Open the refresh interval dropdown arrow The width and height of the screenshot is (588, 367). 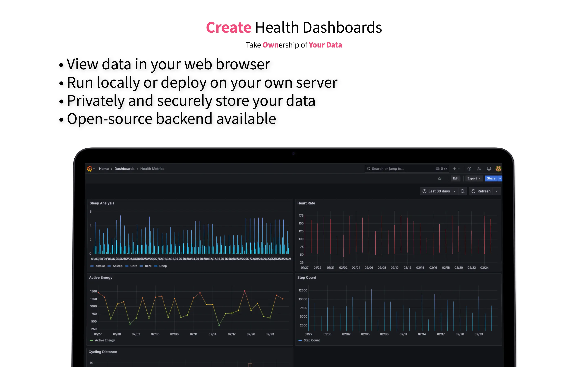[x=497, y=191]
